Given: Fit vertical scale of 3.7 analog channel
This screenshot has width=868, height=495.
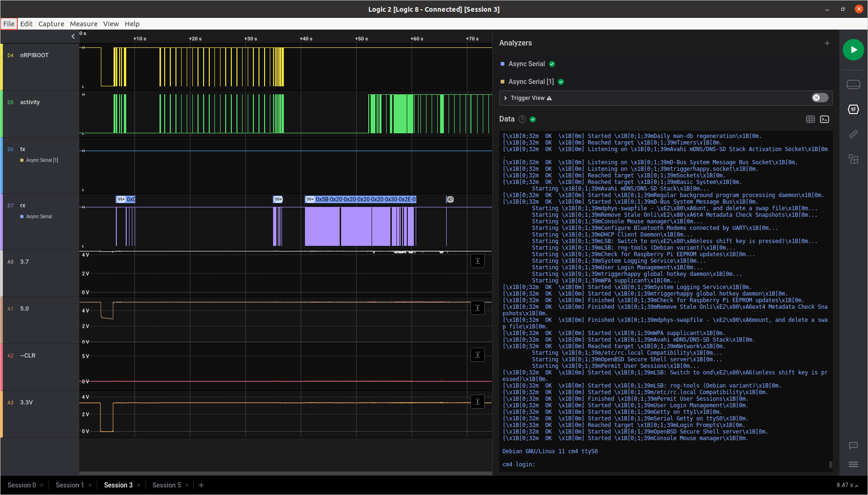Looking at the screenshot, I should (477, 261).
